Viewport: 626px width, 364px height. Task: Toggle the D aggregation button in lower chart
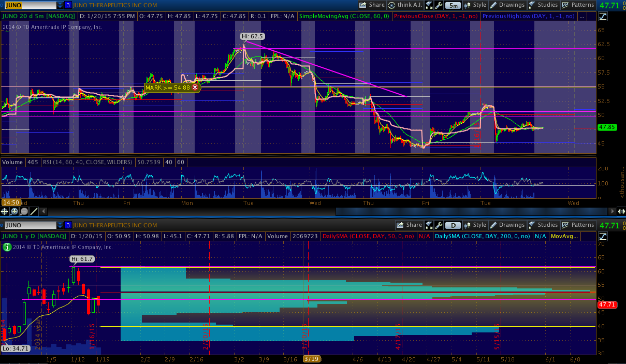click(453, 225)
